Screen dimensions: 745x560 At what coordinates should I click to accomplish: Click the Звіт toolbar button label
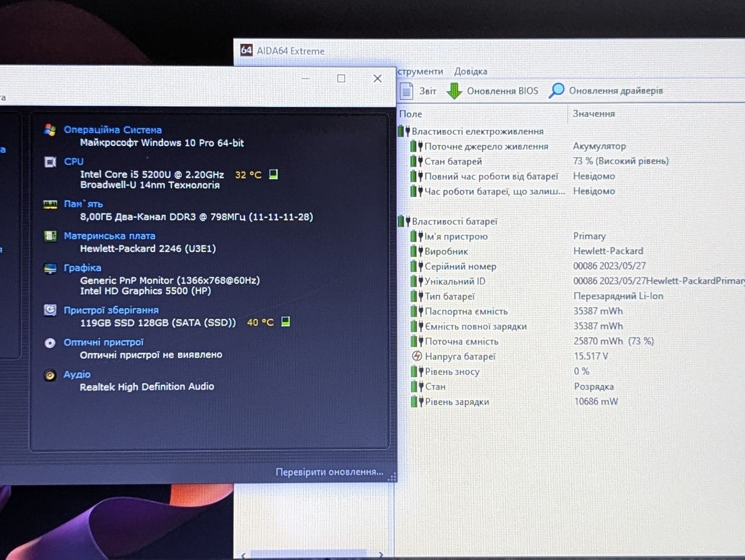click(428, 91)
